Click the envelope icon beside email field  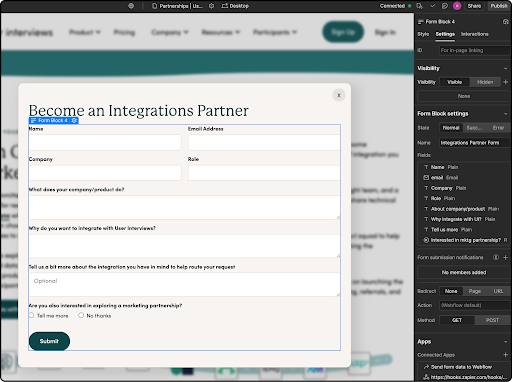pyautogui.click(x=426, y=178)
